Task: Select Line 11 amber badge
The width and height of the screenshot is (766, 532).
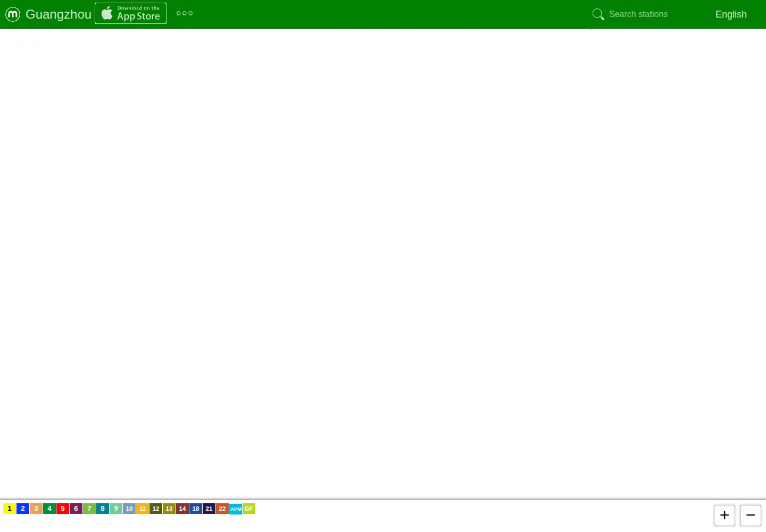Action: click(143, 509)
